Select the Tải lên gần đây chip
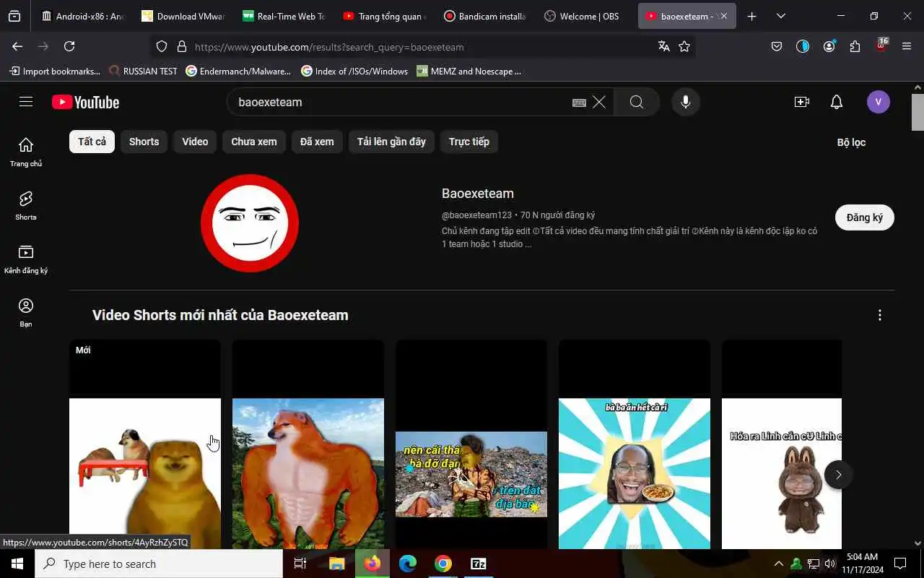The height and width of the screenshot is (578, 924). [391, 142]
